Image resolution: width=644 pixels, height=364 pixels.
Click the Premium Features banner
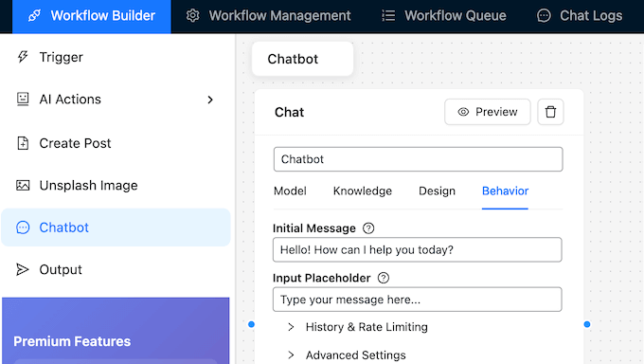tap(116, 331)
